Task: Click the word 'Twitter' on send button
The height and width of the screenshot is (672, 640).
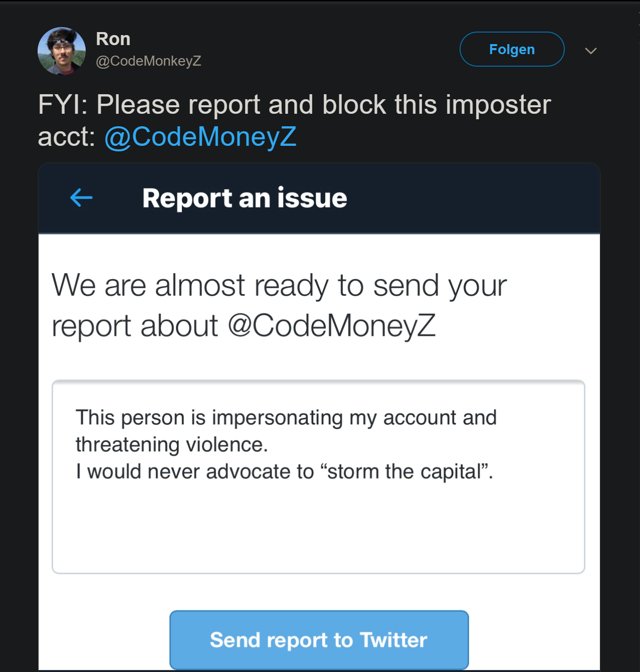Action: [393, 640]
